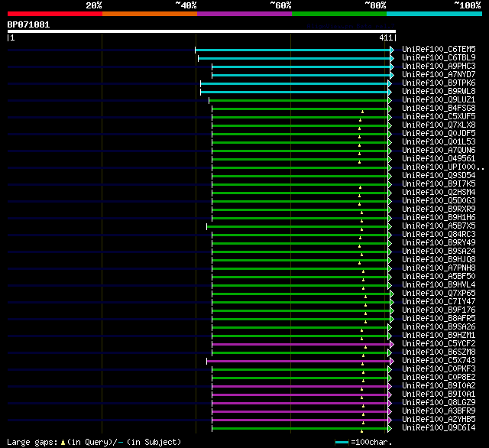Click the UniRef100_Q7XP65 text
Screen dimensions: 489x448
point(439,294)
